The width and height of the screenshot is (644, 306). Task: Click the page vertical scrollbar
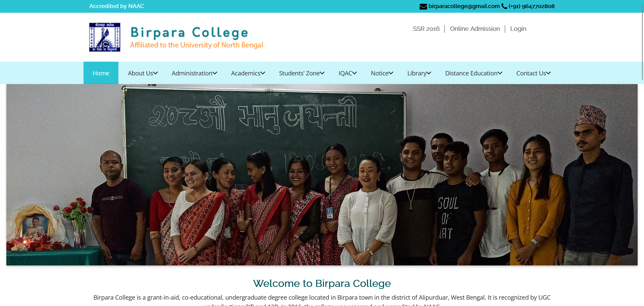[x=642, y=153]
